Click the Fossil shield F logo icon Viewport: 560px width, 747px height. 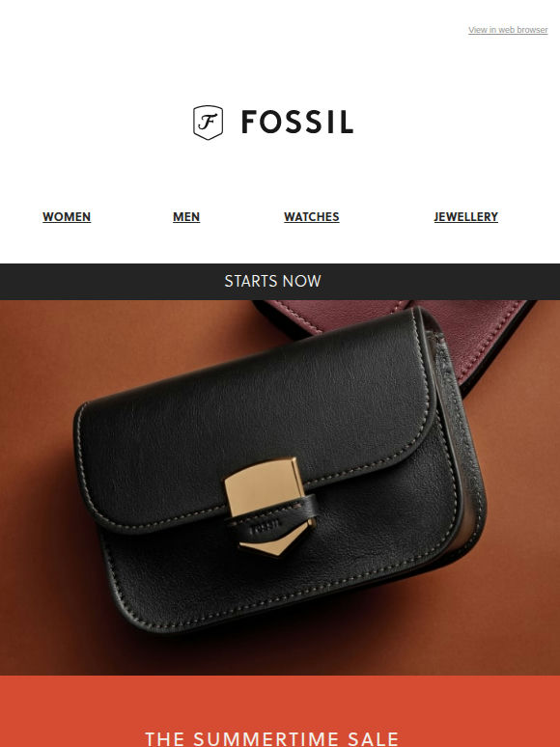click(208, 123)
